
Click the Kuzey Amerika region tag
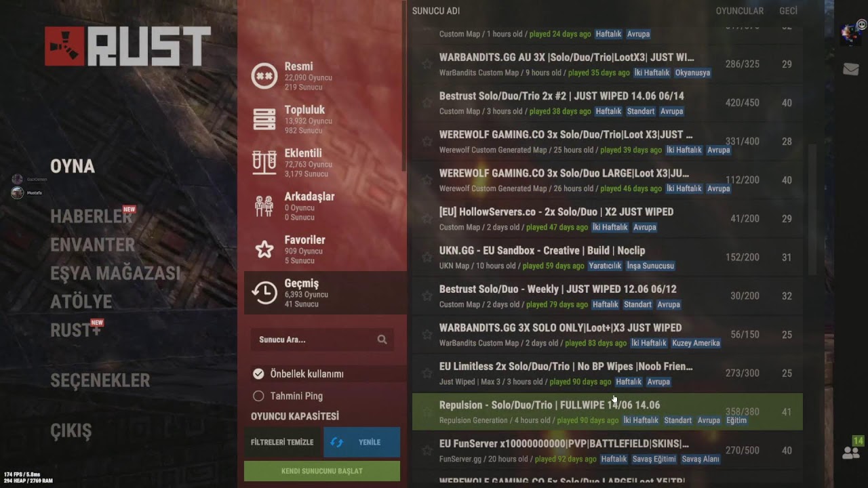[x=696, y=343]
